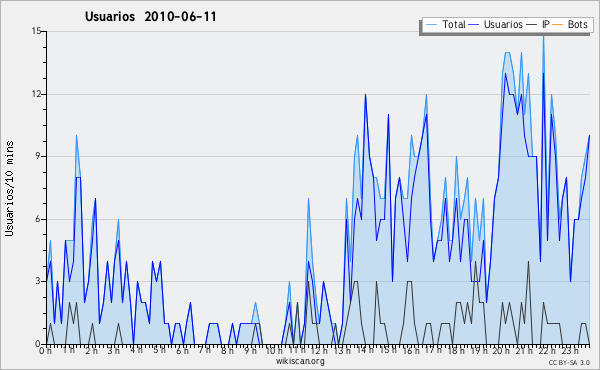Click the x-axis label '9 h'
The image size is (600, 370).
click(250, 350)
